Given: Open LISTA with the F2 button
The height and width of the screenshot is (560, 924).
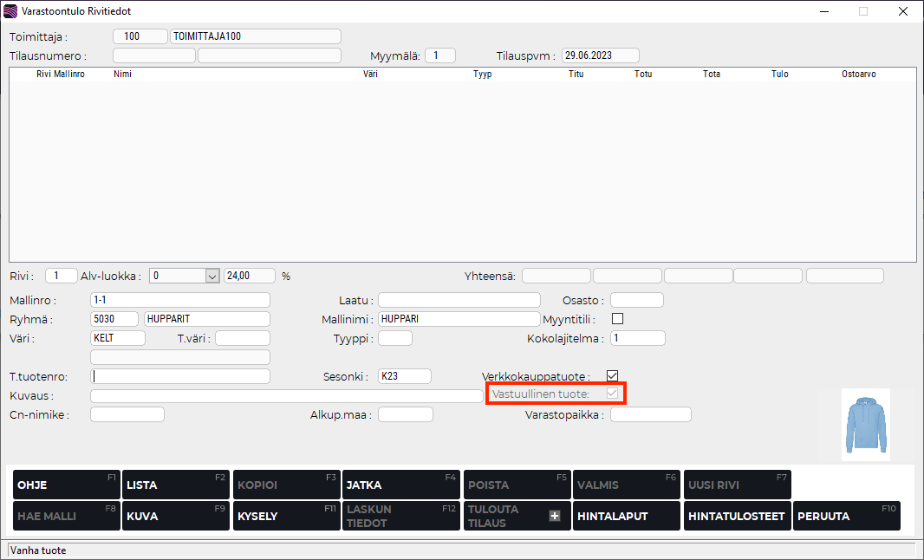Looking at the screenshot, I should tap(175, 485).
